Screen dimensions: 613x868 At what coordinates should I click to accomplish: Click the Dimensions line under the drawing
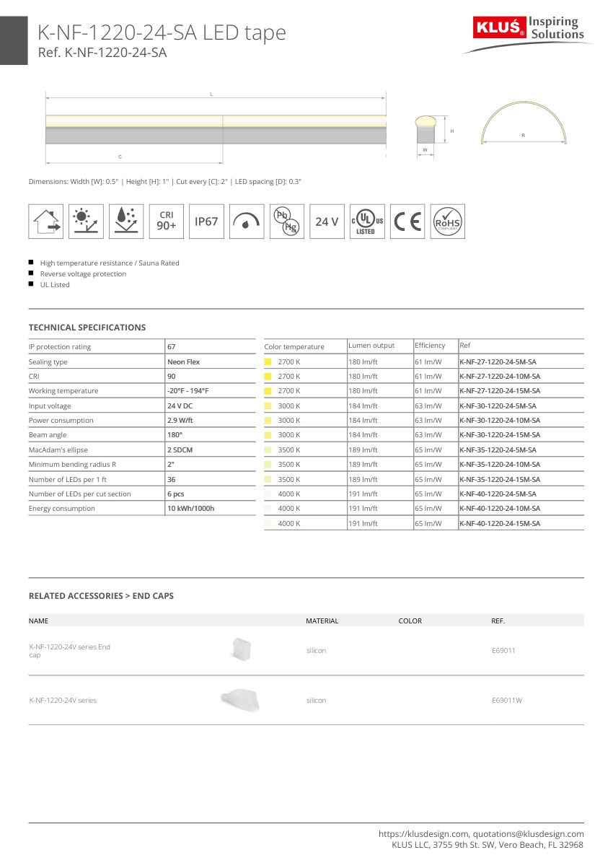pyautogui.click(x=165, y=182)
